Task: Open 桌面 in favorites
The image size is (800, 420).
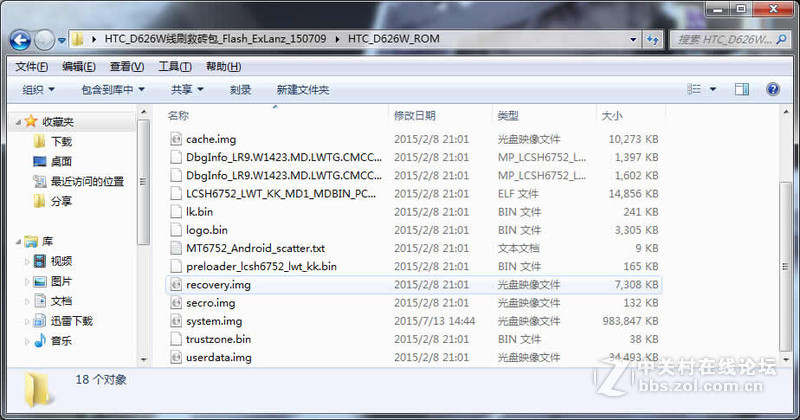Action: click(61, 162)
